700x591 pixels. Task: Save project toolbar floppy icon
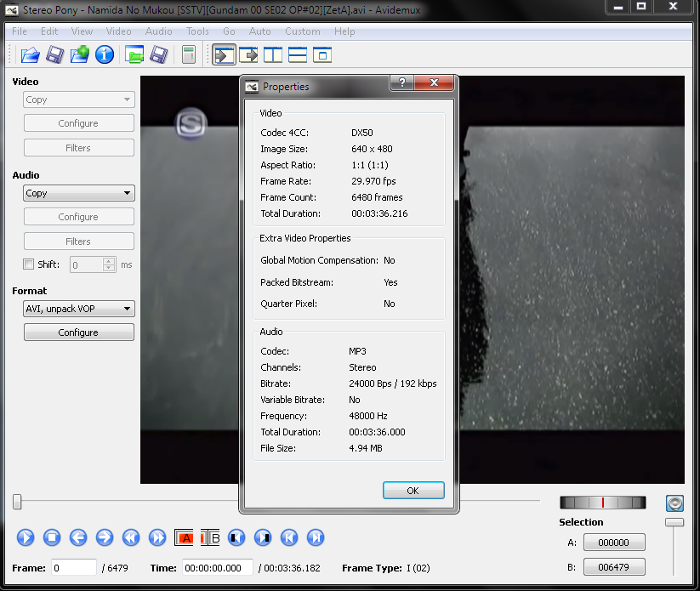[159, 55]
